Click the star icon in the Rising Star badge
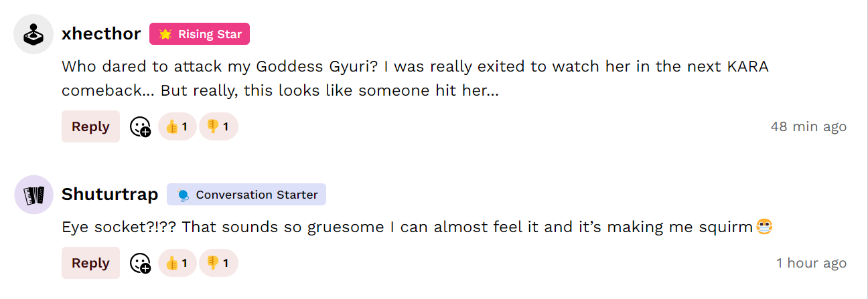 [x=165, y=34]
